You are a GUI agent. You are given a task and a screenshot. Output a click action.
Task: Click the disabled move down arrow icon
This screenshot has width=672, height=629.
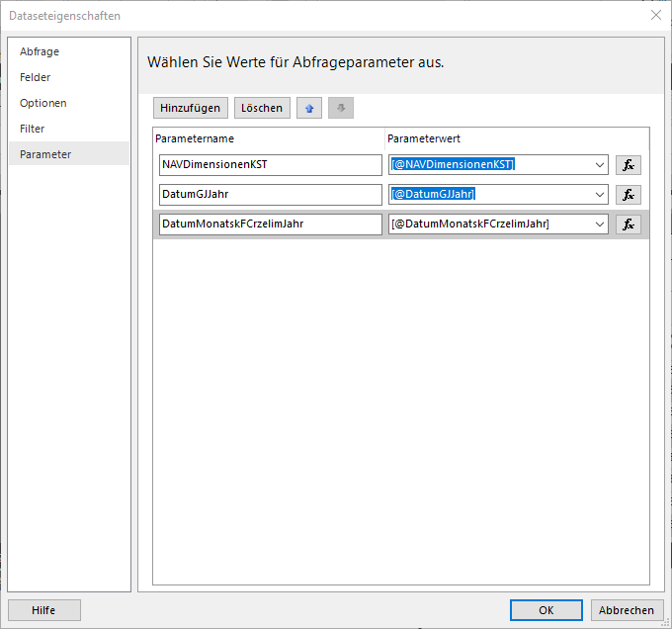341,108
